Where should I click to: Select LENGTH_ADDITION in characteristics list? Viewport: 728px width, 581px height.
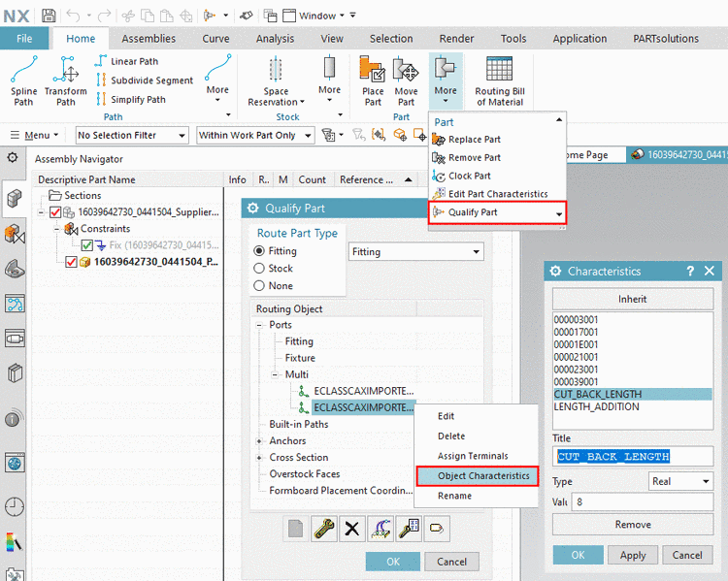click(x=633, y=407)
